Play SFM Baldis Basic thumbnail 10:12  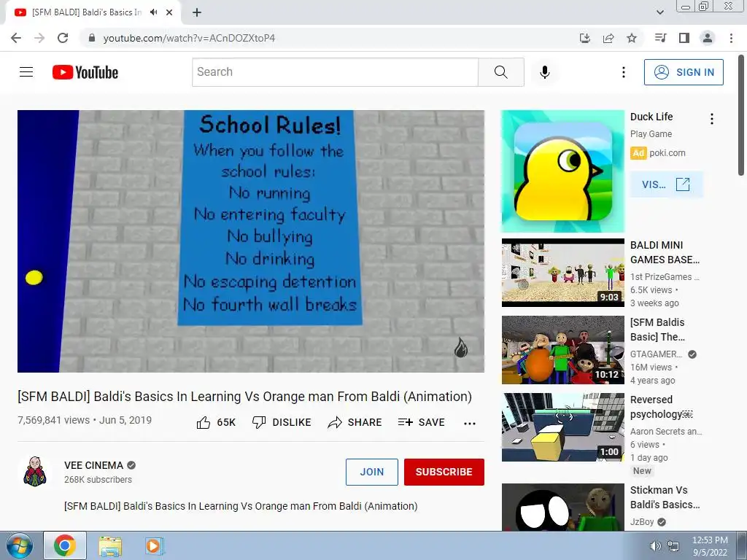coord(562,350)
